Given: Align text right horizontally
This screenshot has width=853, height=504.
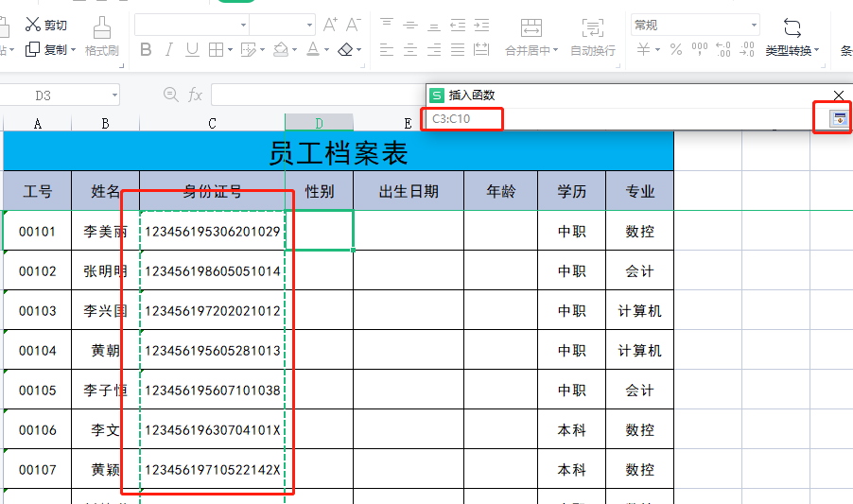Looking at the screenshot, I should pos(434,49).
